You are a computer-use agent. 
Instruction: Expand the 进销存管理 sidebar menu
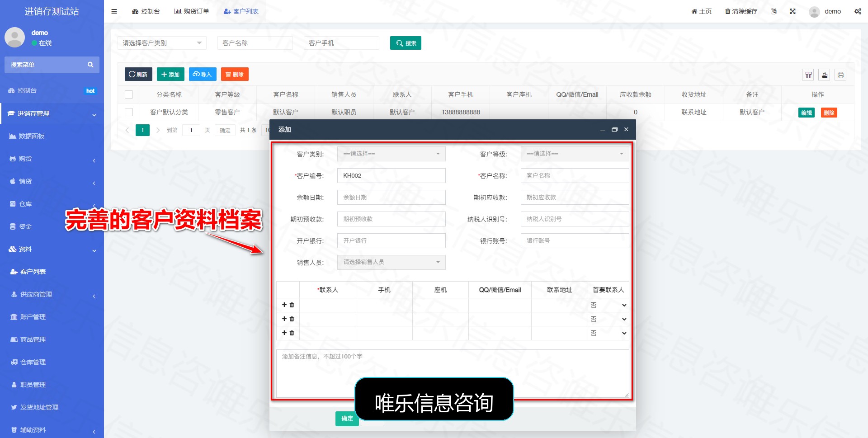click(x=52, y=113)
